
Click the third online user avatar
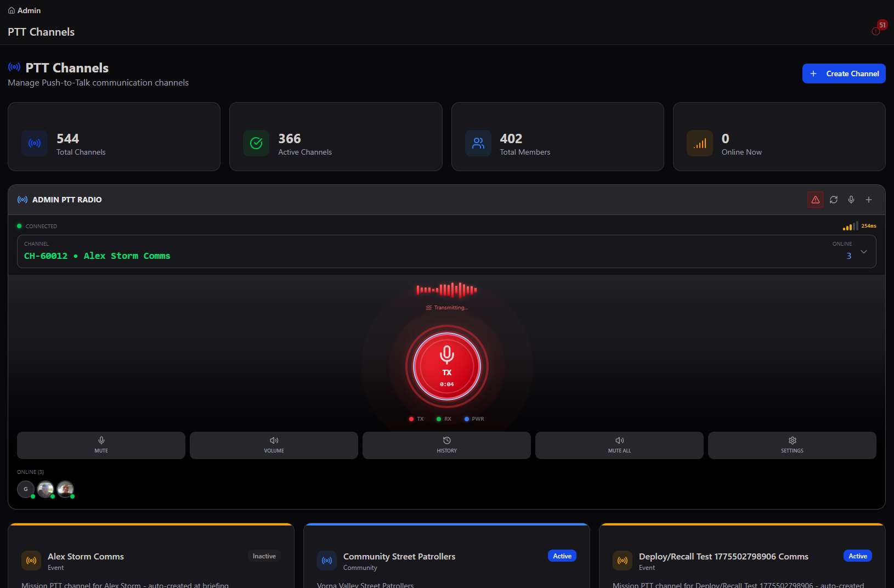click(x=65, y=489)
